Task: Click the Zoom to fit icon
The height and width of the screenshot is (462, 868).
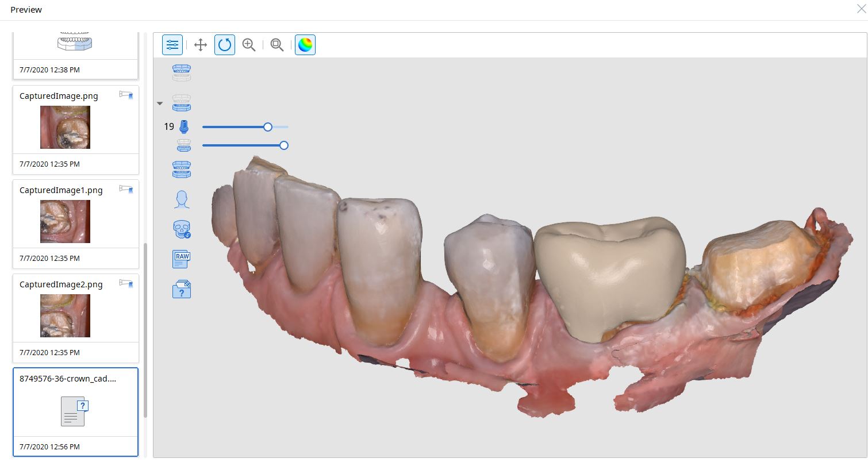Action: (x=277, y=45)
